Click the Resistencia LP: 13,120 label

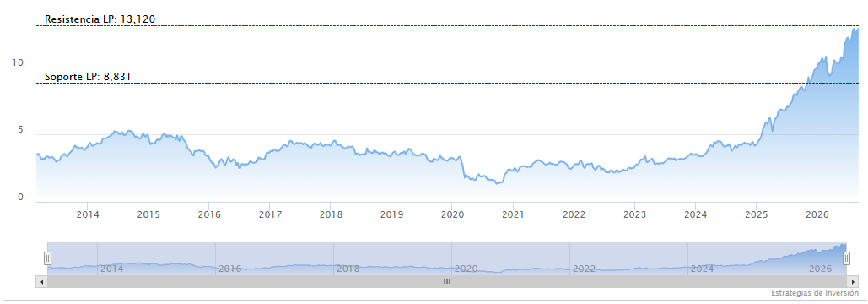pos(100,19)
